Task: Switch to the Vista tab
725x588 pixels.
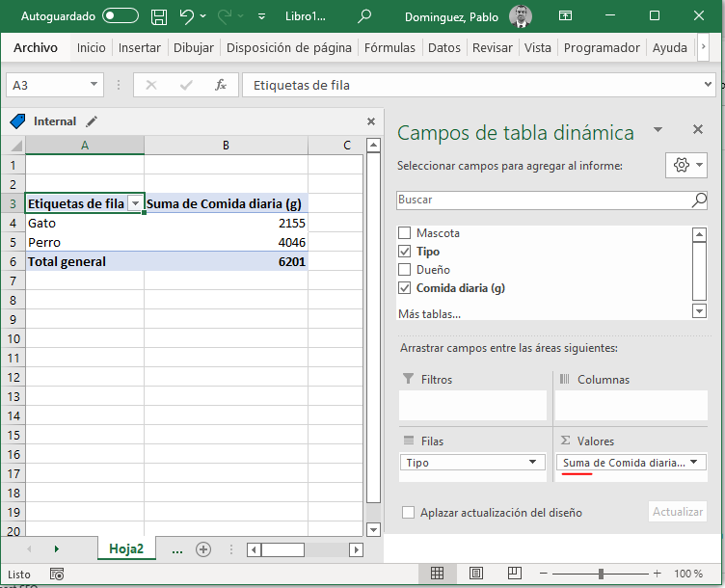Action: [x=538, y=47]
